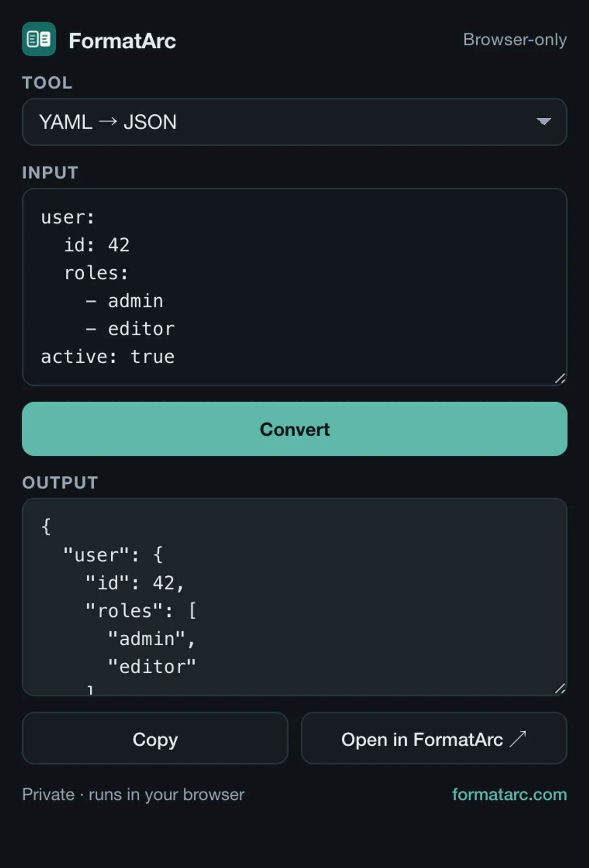Click the "roles:" line in input
This screenshot has width=589, height=868.
tap(97, 273)
